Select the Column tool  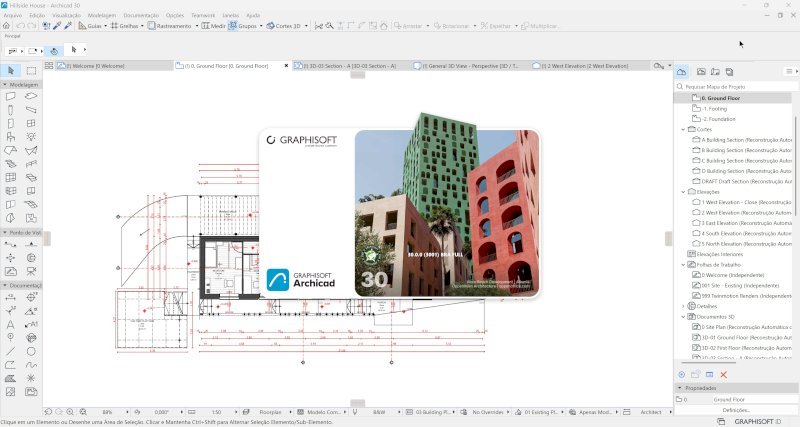[x=10, y=110]
